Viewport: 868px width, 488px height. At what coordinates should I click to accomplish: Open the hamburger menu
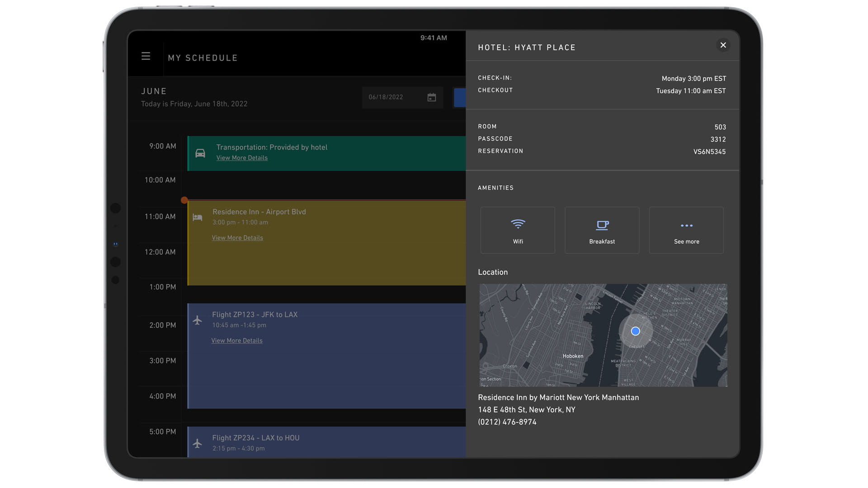(146, 56)
